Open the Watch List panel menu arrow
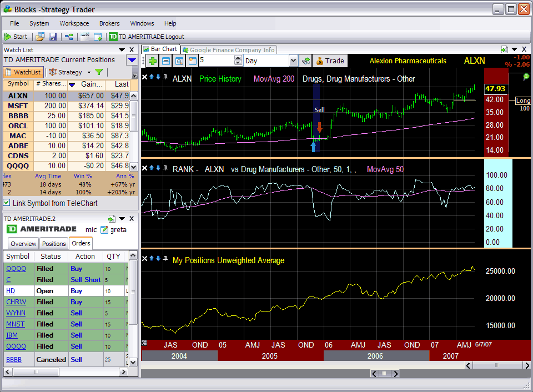Image resolution: width=533 pixels, height=392 pixels. [x=122, y=49]
